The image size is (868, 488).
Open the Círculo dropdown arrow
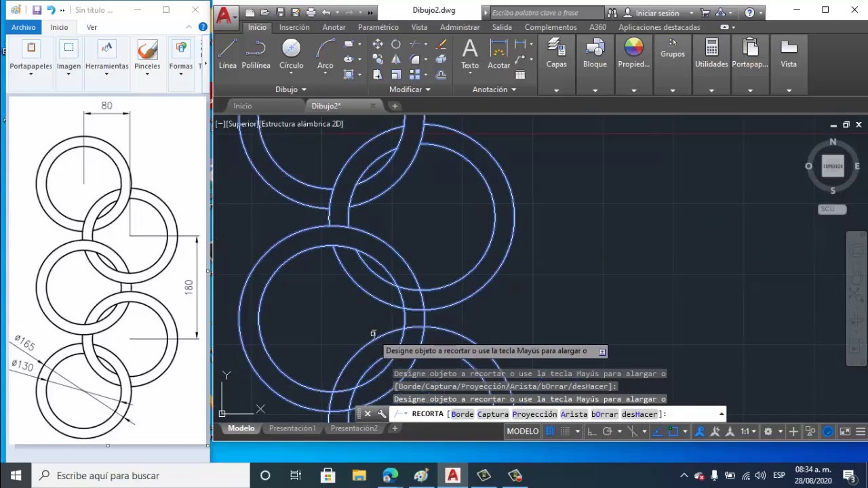click(x=291, y=74)
